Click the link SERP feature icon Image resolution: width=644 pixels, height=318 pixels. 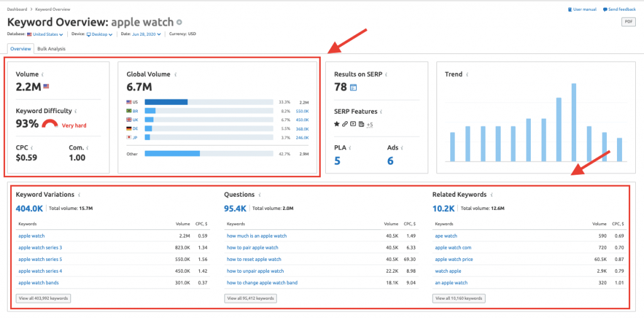tap(345, 124)
